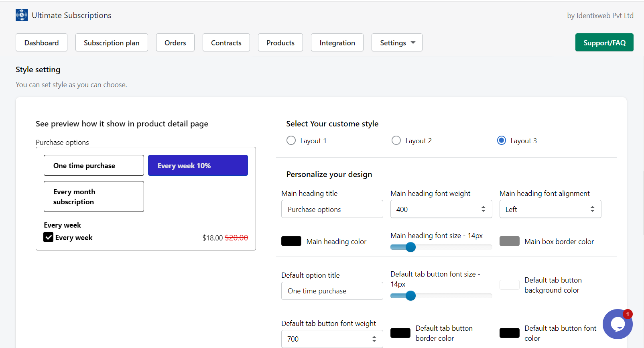Choose the Every week 10% preview option

198,165
